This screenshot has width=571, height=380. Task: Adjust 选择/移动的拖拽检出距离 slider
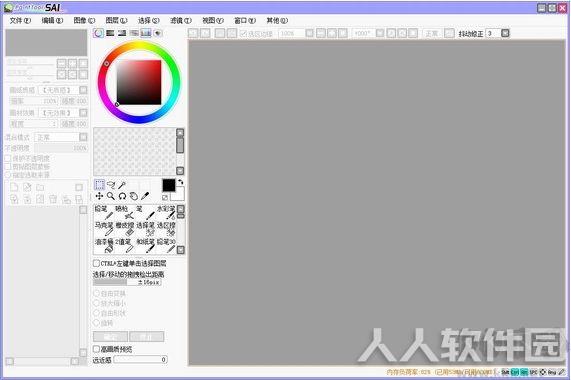click(127, 282)
